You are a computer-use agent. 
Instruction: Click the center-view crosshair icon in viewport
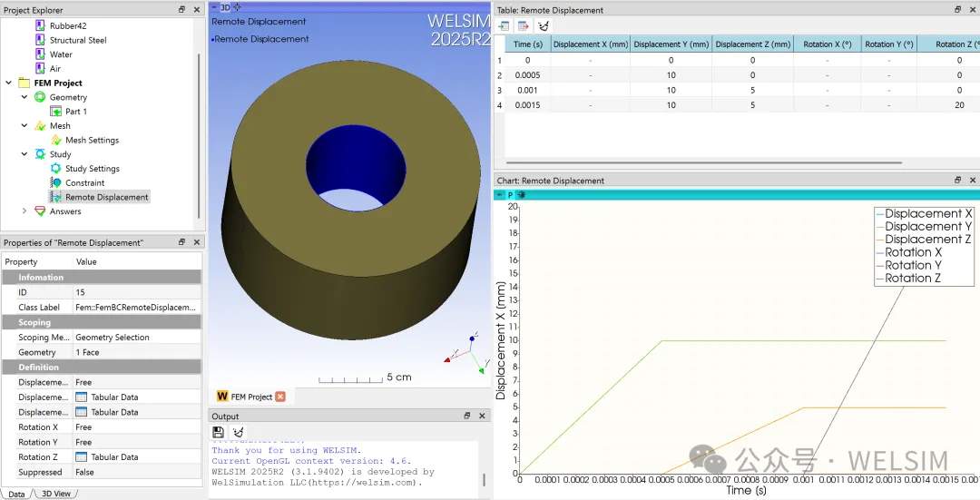tap(237, 7)
